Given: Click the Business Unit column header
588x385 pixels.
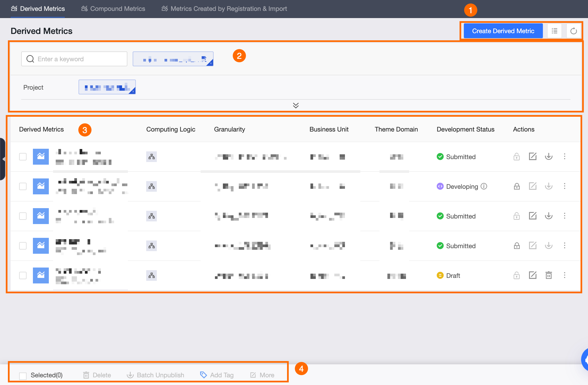Looking at the screenshot, I should (x=329, y=129).
